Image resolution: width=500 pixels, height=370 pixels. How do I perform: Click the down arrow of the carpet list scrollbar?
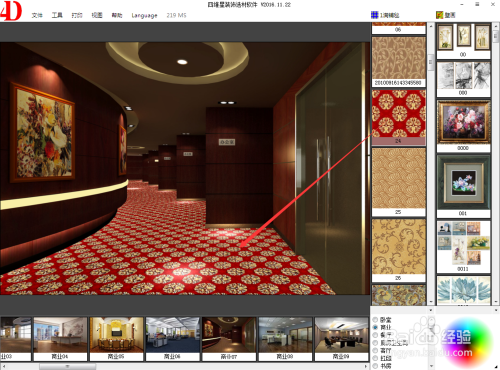click(431, 301)
